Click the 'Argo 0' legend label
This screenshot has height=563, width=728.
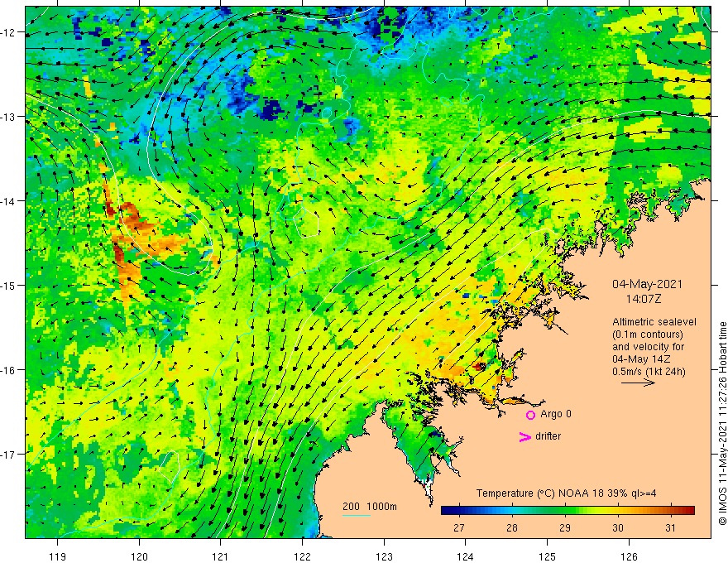point(556,414)
